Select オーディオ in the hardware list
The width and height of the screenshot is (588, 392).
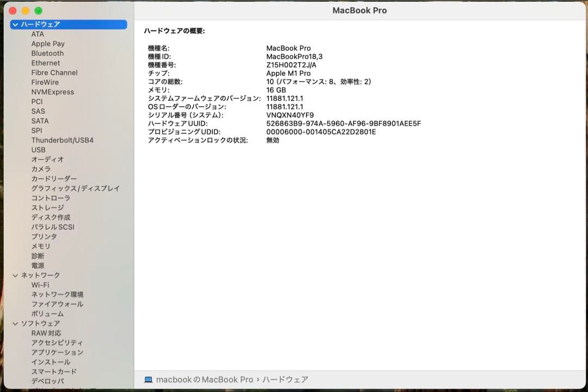click(x=47, y=159)
